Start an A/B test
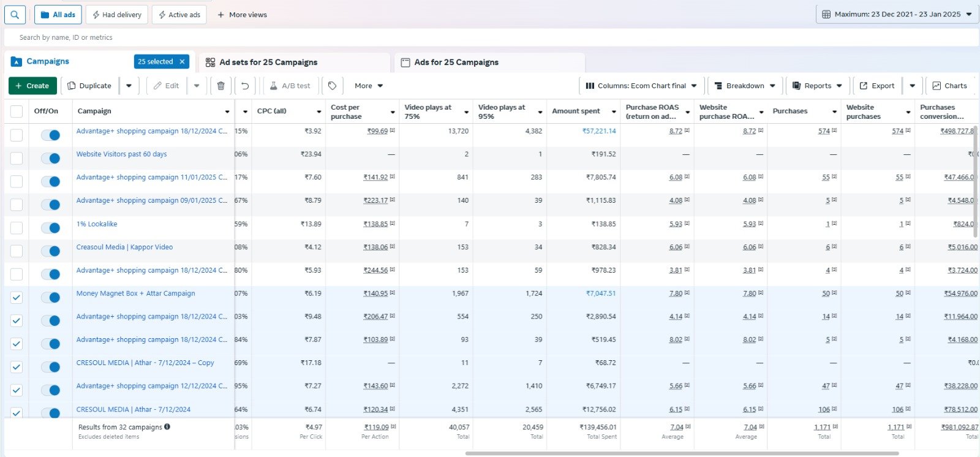 (290, 86)
